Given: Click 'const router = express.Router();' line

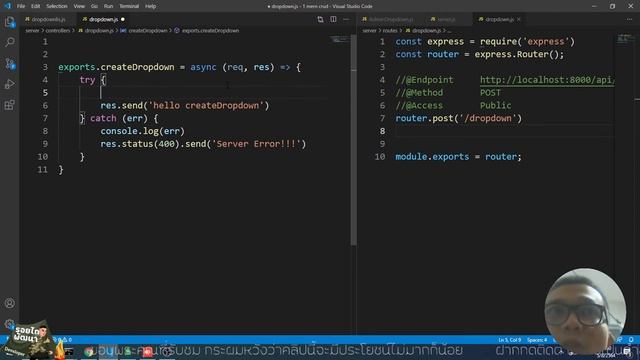Looking at the screenshot, I should [x=480, y=54].
